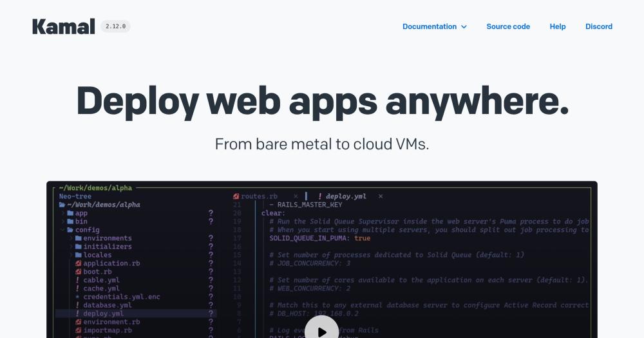Click the RAILS_MASTER_KEY line
Image resolution: width=644 pixels, height=338 pixels.
click(306, 205)
